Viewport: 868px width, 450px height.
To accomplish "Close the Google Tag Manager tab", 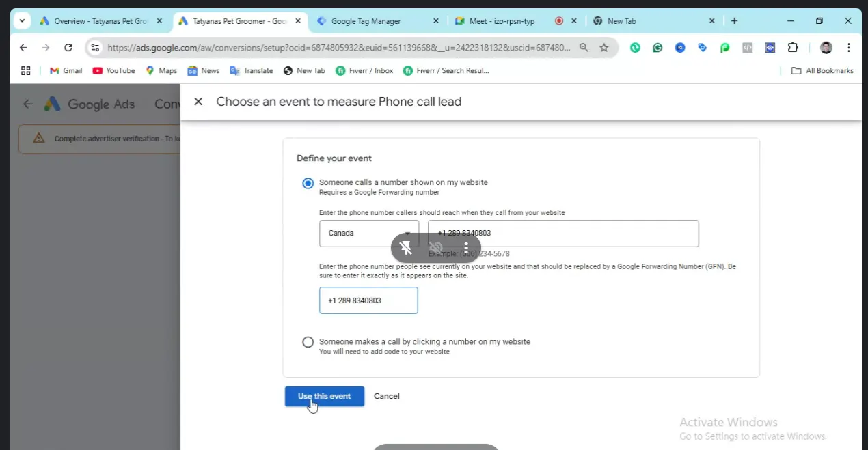I will pos(436,21).
